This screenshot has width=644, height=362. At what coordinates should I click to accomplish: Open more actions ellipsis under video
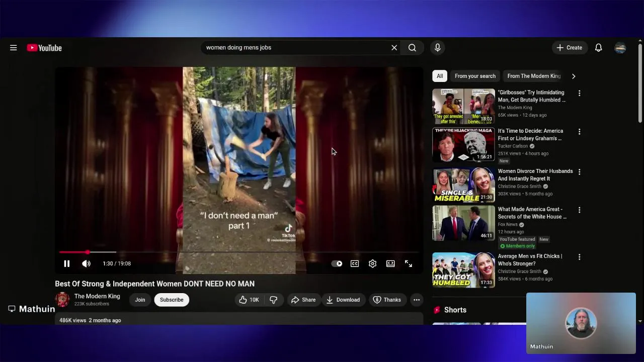coord(417,300)
